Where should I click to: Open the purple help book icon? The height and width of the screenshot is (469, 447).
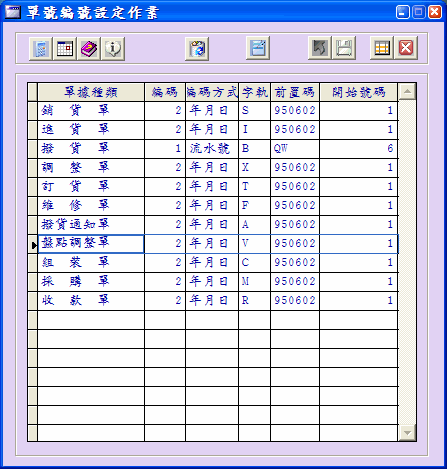click(89, 49)
